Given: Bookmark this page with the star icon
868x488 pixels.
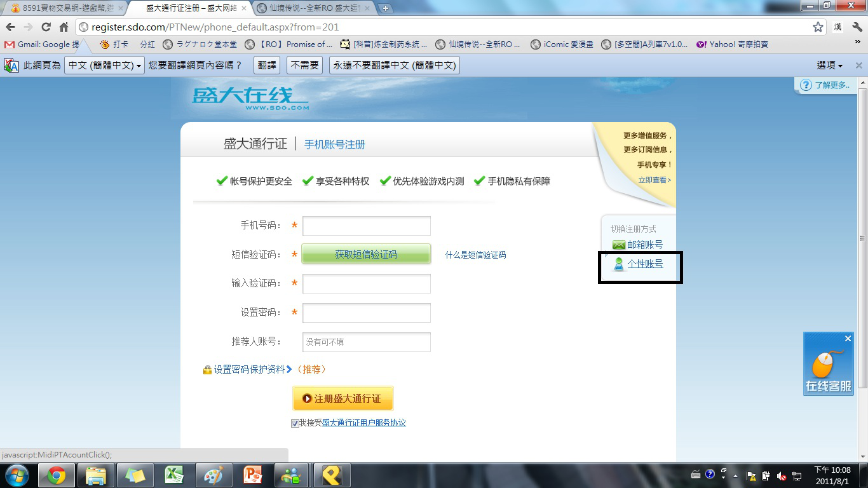Looking at the screenshot, I should tap(818, 27).
